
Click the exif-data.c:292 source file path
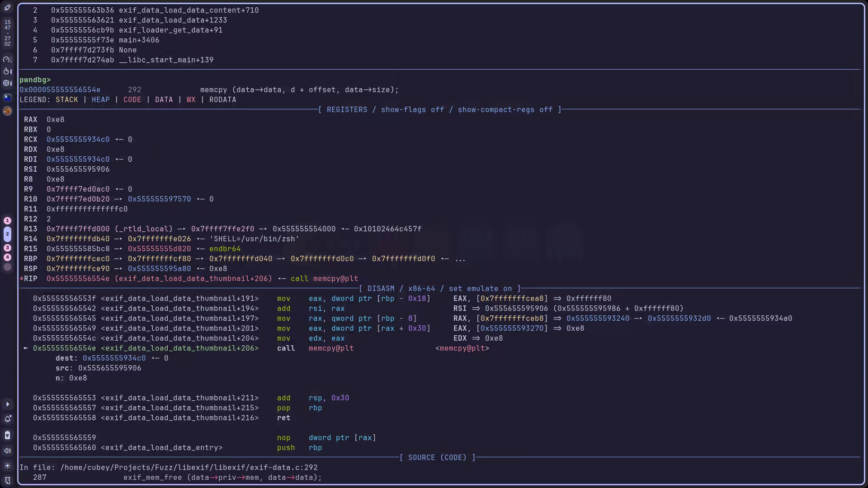click(x=189, y=468)
